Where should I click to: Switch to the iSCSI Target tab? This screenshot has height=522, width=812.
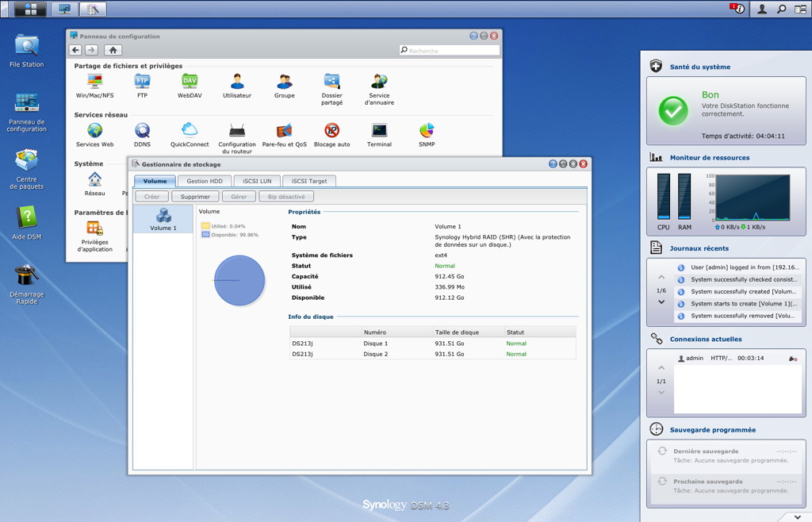309,181
